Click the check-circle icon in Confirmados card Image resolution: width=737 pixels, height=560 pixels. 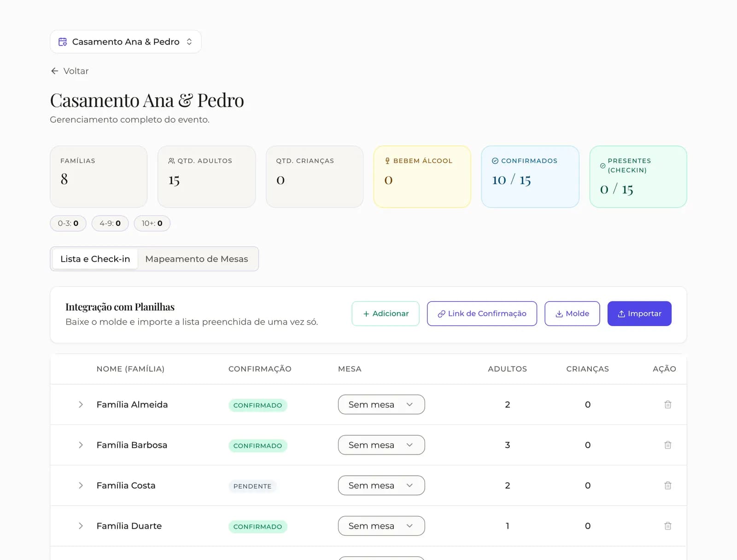pos(495,161)
